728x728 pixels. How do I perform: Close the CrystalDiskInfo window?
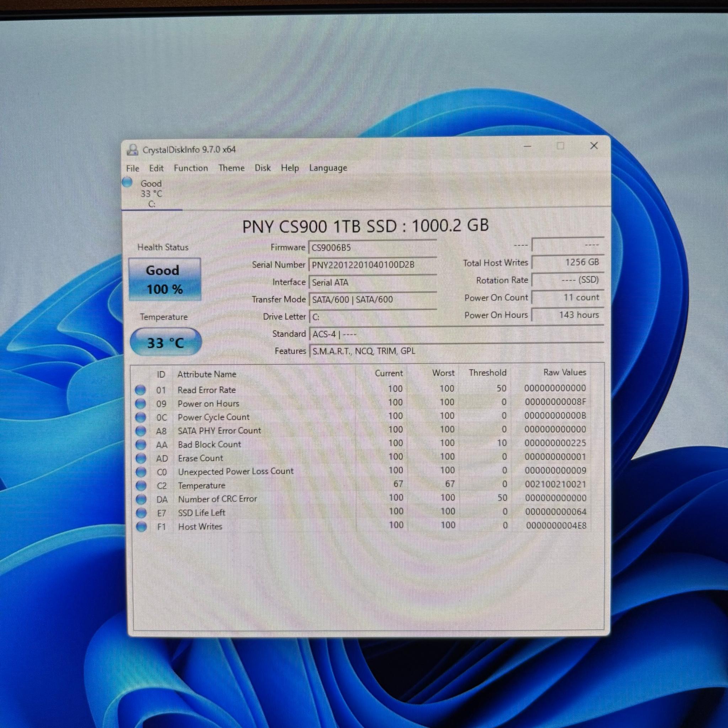594,145
